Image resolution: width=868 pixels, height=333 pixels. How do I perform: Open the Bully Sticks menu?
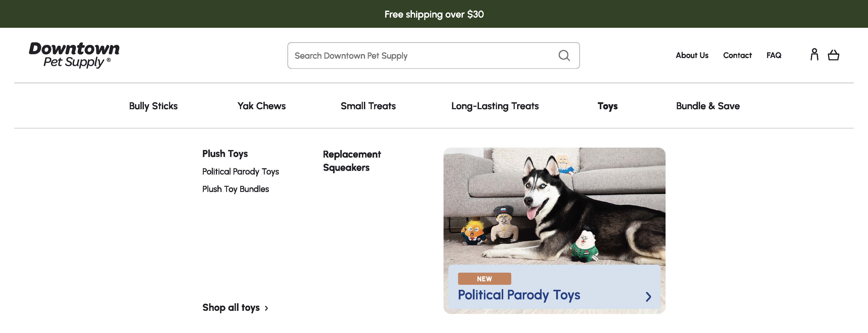[x=153, y=106]
